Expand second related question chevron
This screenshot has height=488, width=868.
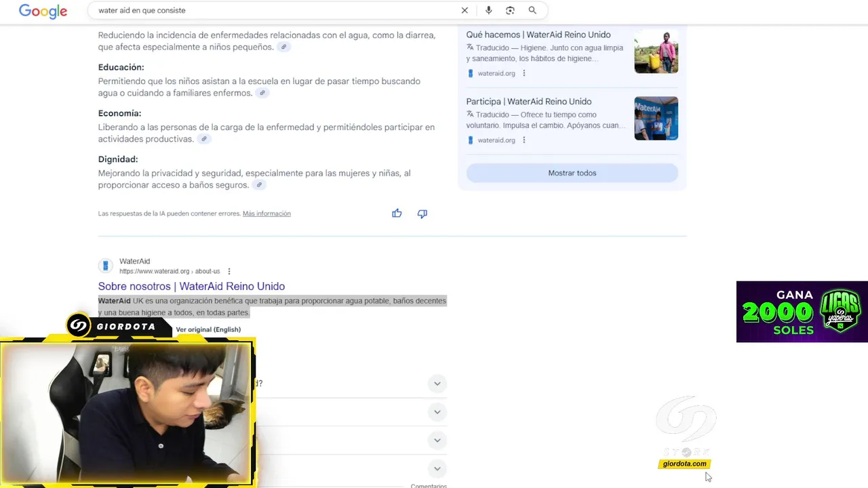point(437,412)
